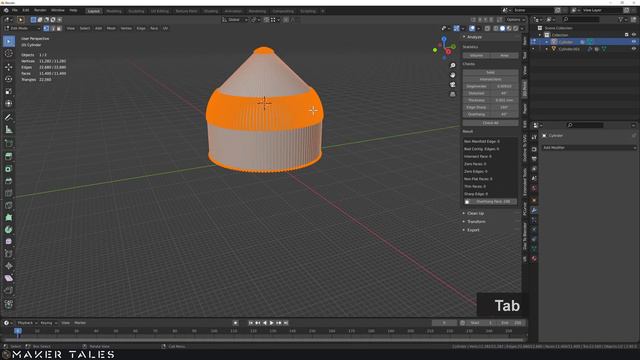Open the Mesh menu in viewport header
The height and width of the screenshot is (360, 640).
pyautogui.click(x=111, y=28)
